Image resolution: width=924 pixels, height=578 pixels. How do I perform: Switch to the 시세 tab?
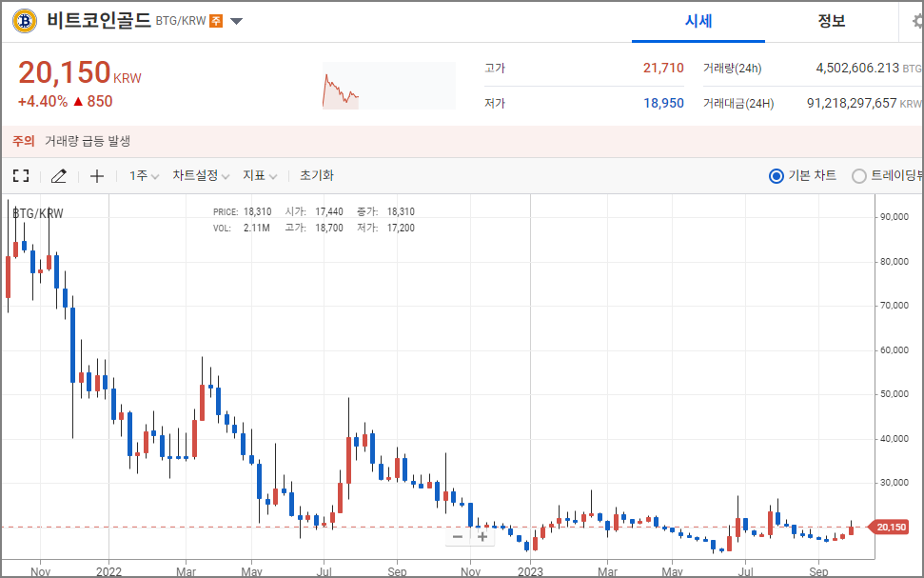point(698,21)
